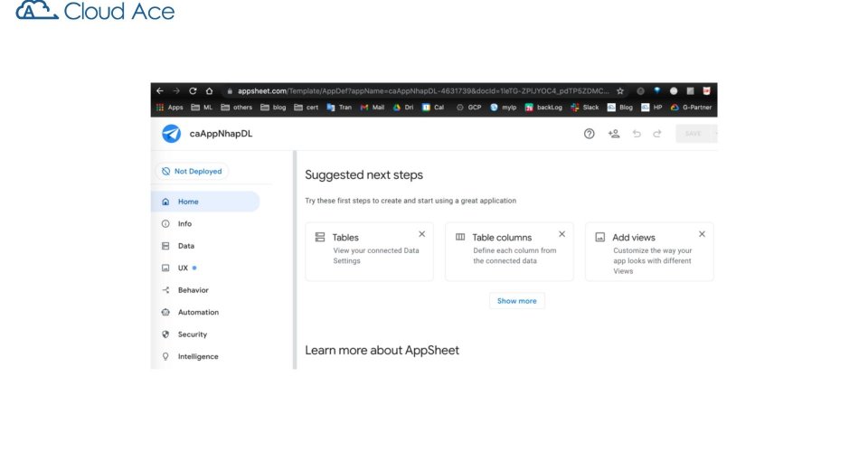Select Home in the sidebar

(205, 202)
